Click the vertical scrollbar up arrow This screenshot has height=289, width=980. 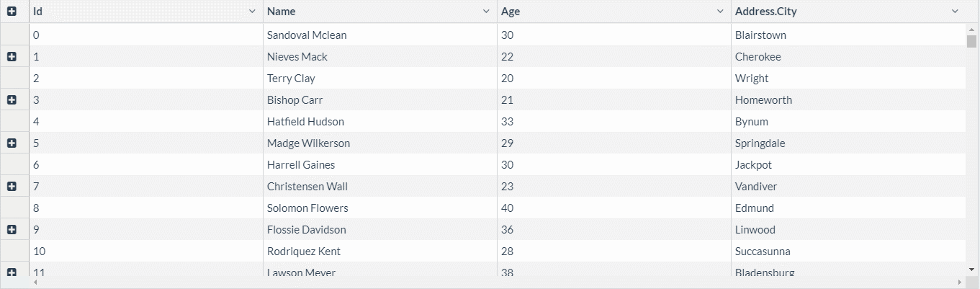coord(971,29)
